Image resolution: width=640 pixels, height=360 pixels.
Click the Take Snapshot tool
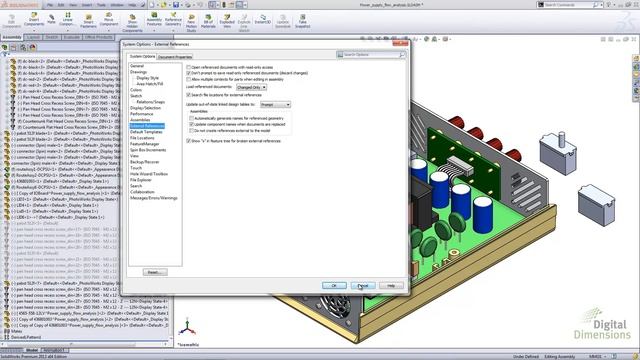pyautogui.click(x=302, y=20)
